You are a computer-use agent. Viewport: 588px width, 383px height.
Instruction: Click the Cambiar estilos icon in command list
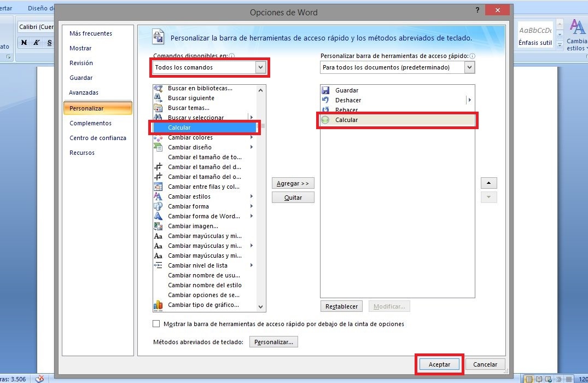pyautogui.click(x=158, y=196)
